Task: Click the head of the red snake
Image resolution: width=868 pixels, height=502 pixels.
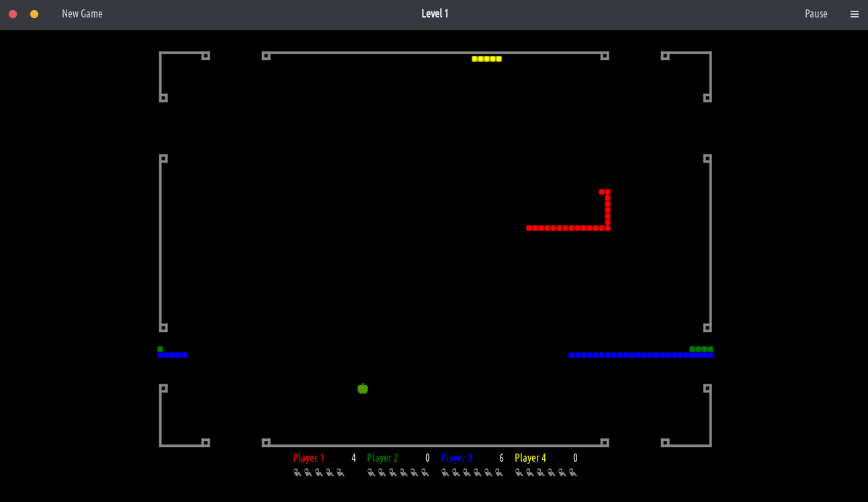Action: click(x=601, y=192)
